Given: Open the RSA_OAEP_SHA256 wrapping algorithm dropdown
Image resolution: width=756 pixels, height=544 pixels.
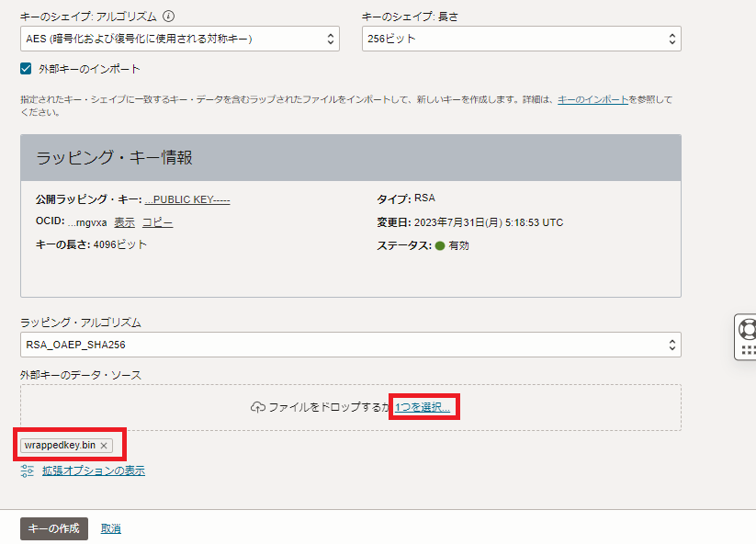Looking at the screenshot, I should click(350, 345).
